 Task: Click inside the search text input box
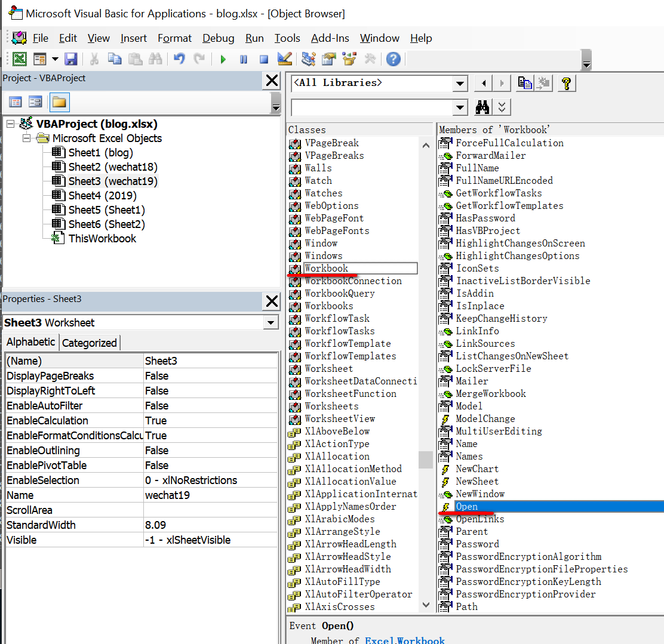(372, 107)
